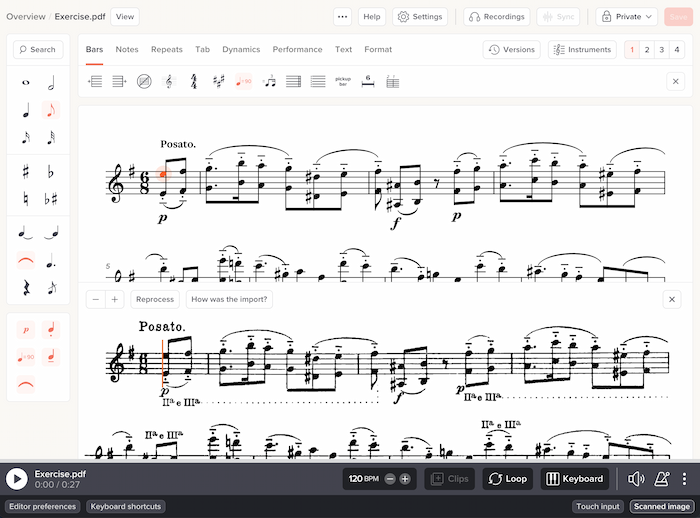Viewport: 700px width, 518px height.
Task: Play the Exercise.pdf score
Action: pos(17,479)
